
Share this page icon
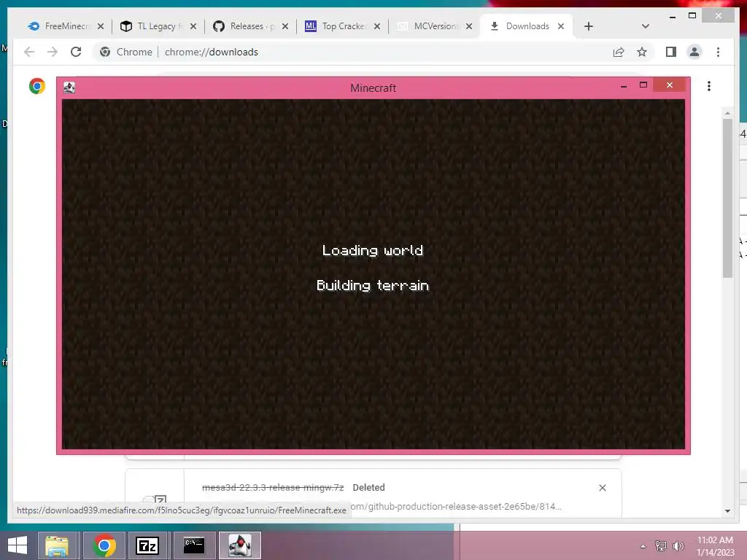[619, 52]
